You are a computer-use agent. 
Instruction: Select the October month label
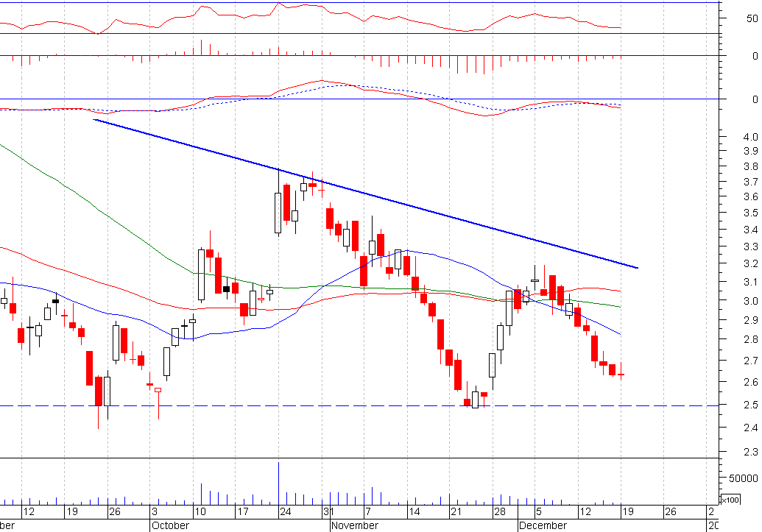tap(170, 525)
